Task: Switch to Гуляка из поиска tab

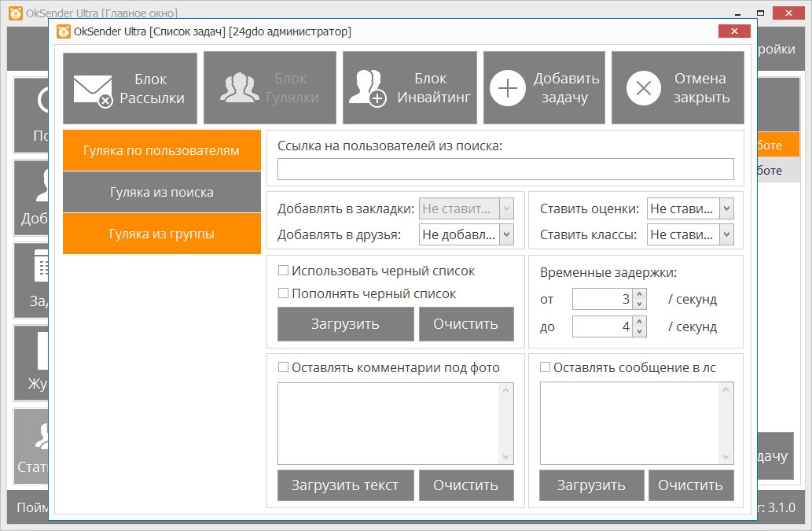Action: point(161,192)
